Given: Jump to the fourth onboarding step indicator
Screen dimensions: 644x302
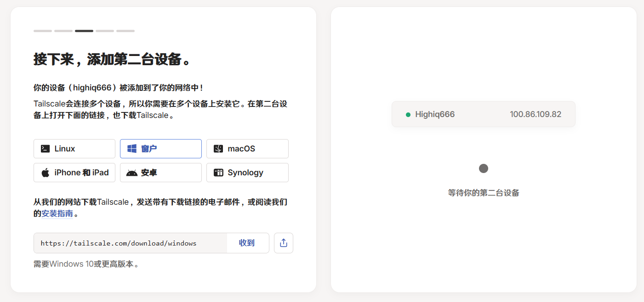Looking at the screenshot, I should pyautogui.click(x=105, y=31).
